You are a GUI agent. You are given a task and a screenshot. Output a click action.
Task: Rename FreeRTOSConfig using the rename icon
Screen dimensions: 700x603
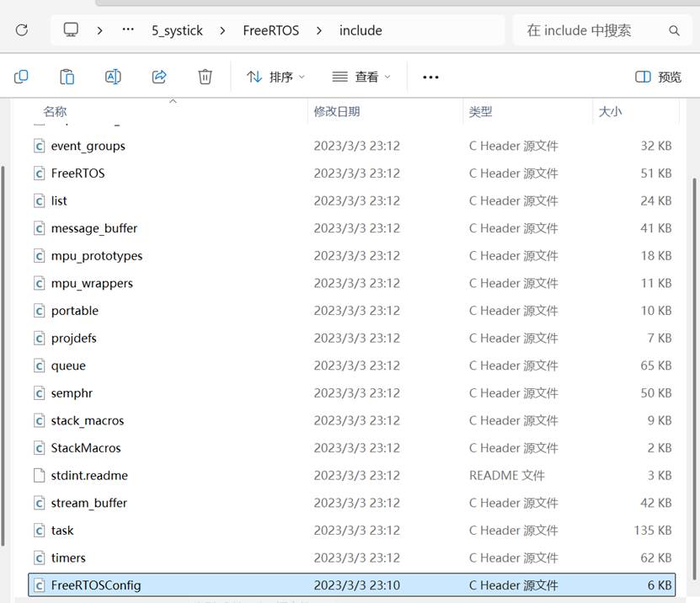(113, 77)
